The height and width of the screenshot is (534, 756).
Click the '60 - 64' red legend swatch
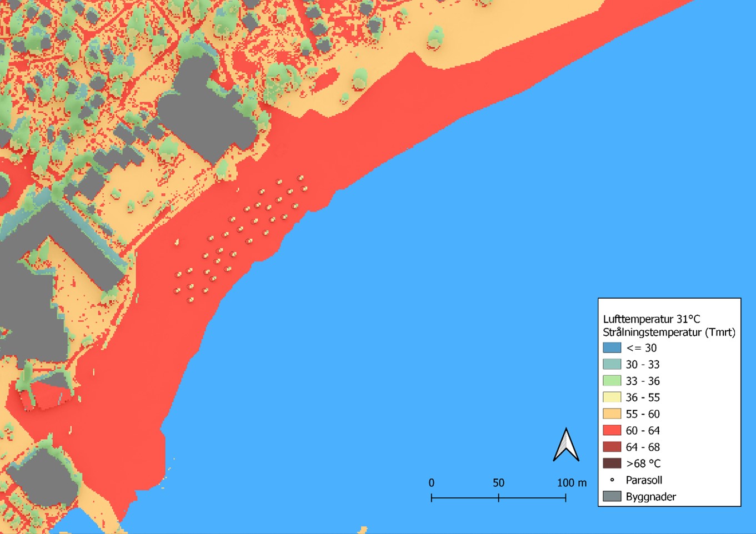click(x=612, y=430)
